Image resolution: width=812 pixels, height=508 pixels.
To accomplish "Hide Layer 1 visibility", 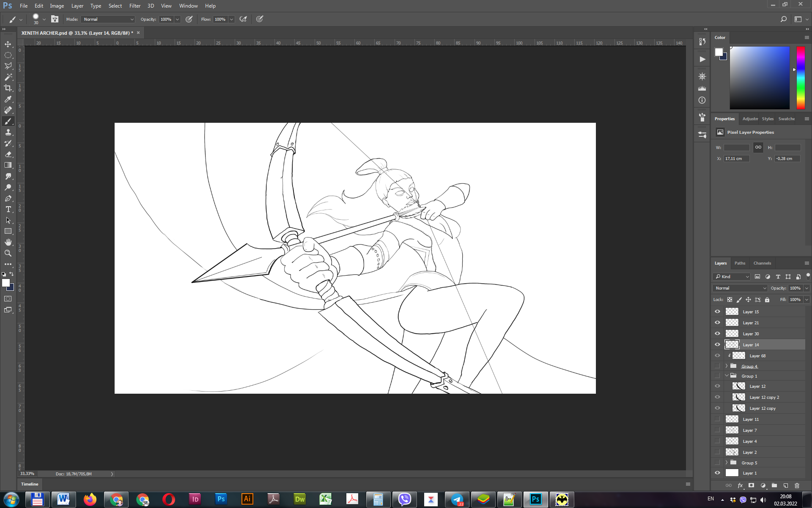I will [x=717, y=473].
